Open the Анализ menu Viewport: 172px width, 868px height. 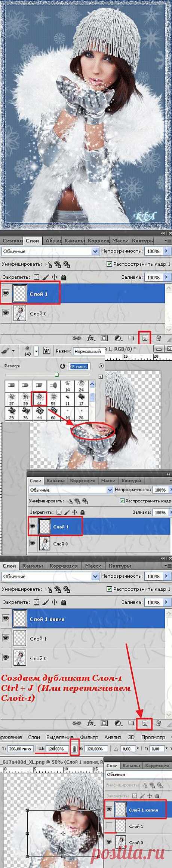coord(113,737)
